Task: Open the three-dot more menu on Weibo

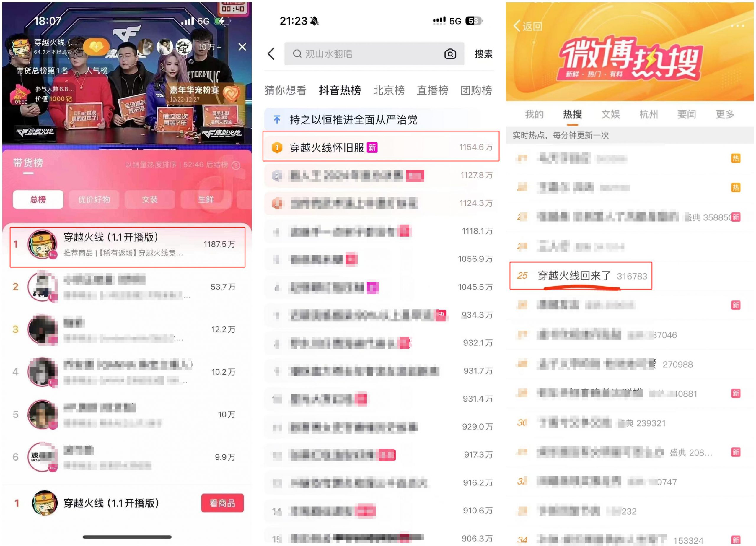Action: 737,26
